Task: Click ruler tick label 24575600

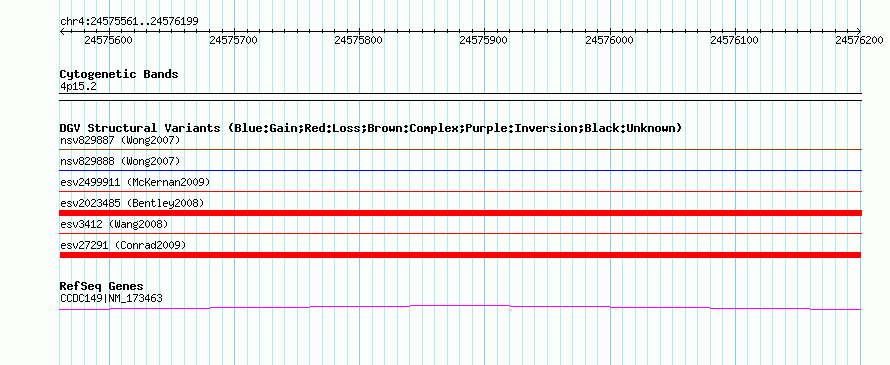Action: click(x=108, y=40)
